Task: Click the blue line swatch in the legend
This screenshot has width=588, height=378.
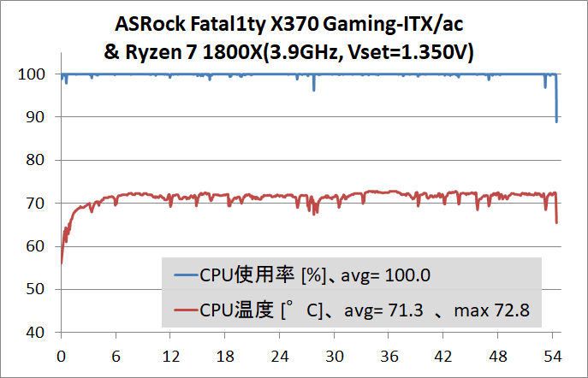Action: 186,275
